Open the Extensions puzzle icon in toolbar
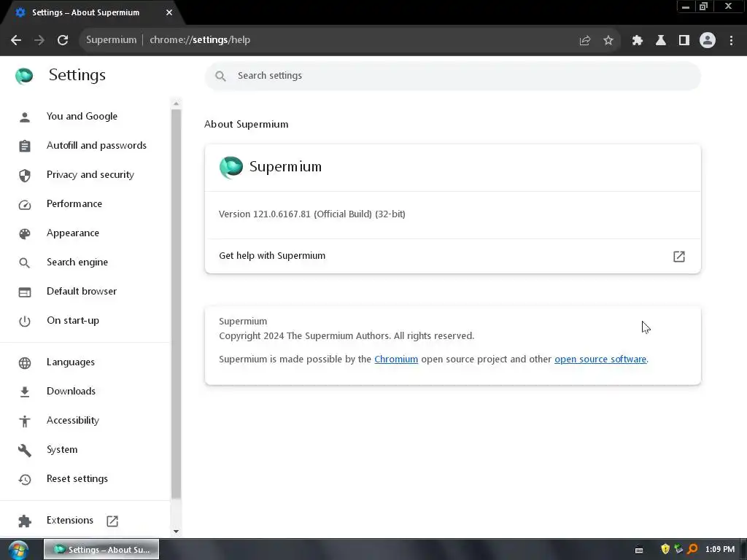The image size is (747, 560). [x=638, y=41]
